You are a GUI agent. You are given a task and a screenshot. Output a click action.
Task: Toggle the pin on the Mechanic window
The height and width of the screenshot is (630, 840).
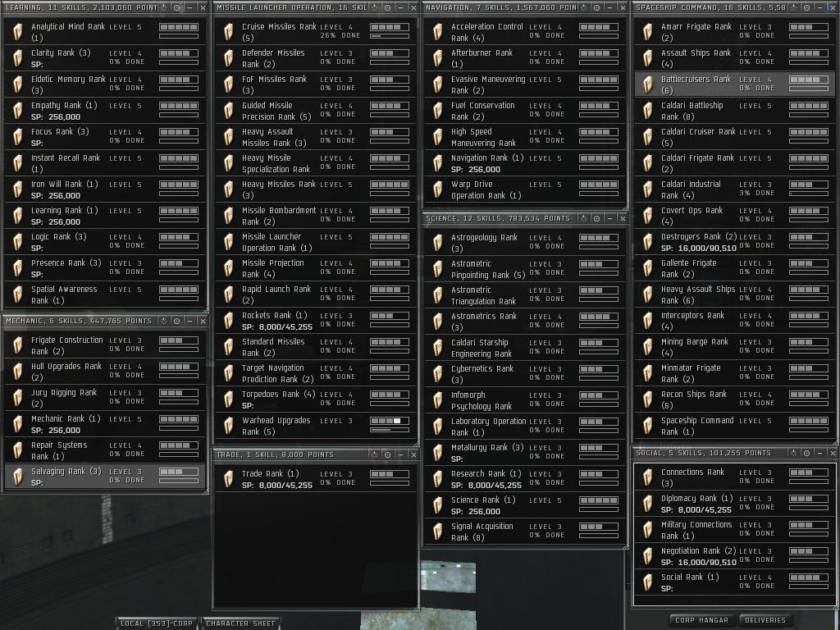(177, 321)
